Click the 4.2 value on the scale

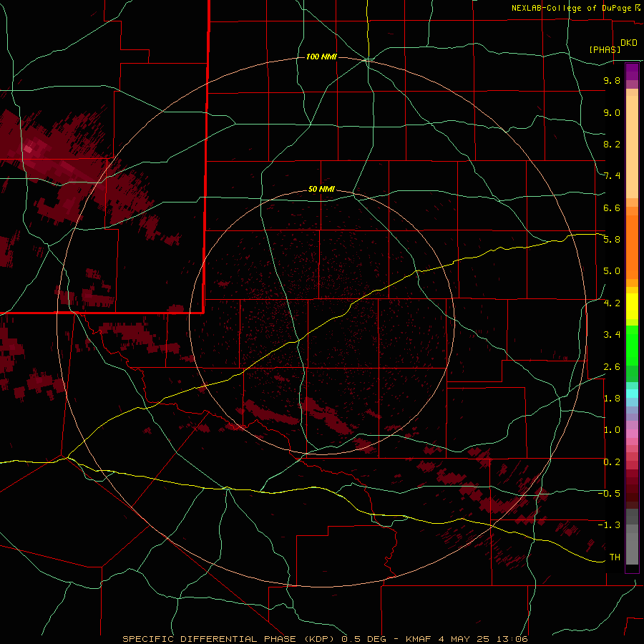point(612,303)
